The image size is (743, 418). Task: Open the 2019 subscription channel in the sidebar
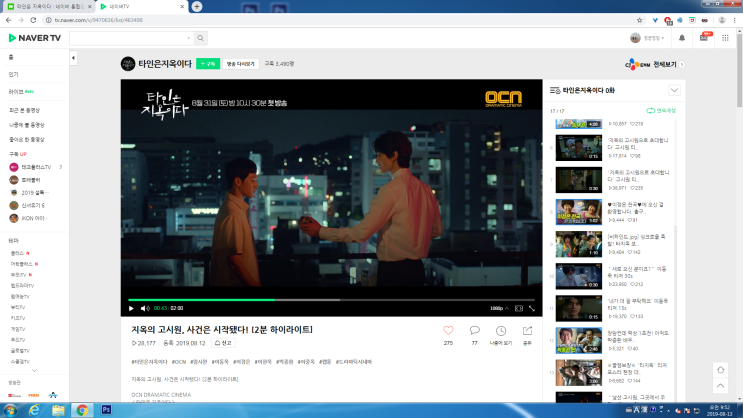point(28,192)
